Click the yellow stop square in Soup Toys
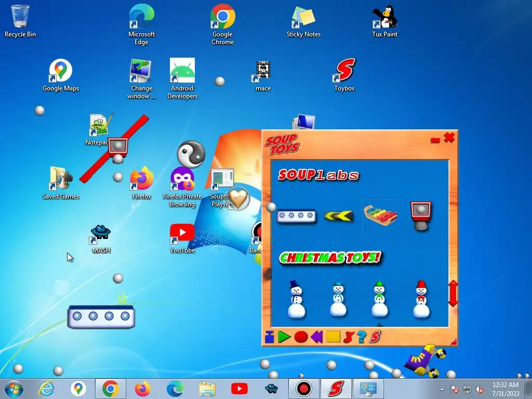Screen dimensions: 532x399 pyautogui.click(x=333, y=337)
